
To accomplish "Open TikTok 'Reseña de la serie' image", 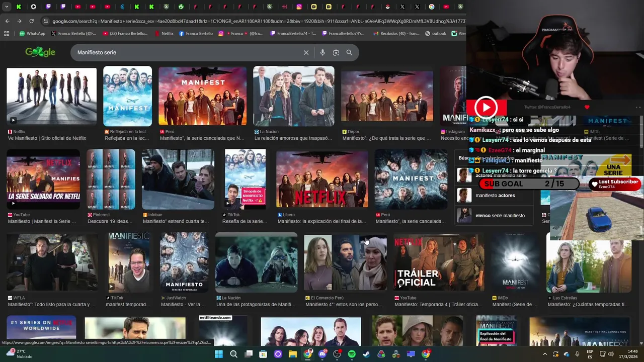I will [245, 179].
